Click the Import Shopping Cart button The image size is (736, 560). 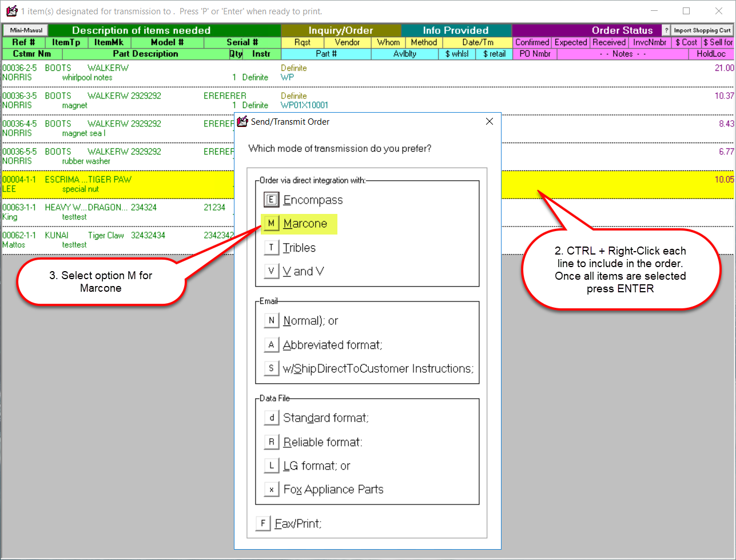point(702,30)
